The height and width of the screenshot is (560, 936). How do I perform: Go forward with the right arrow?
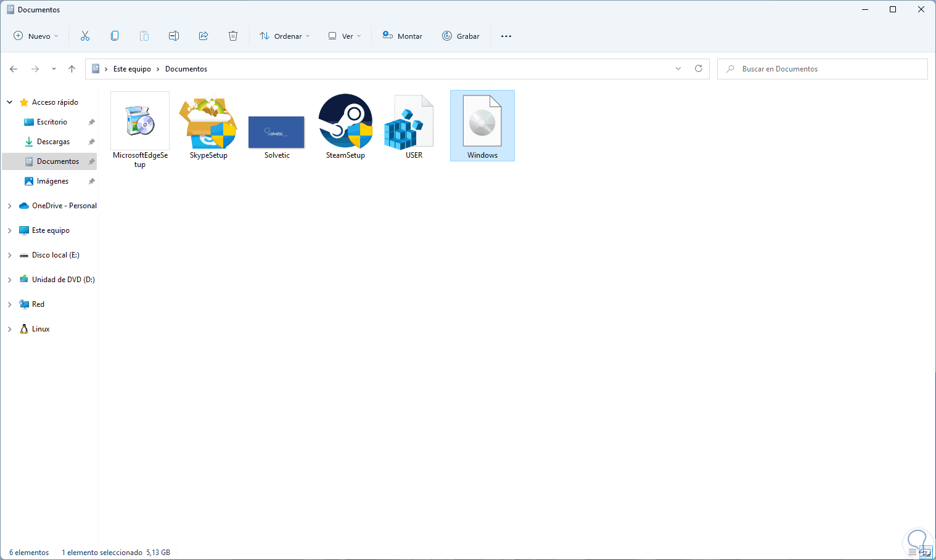(35, 69)
